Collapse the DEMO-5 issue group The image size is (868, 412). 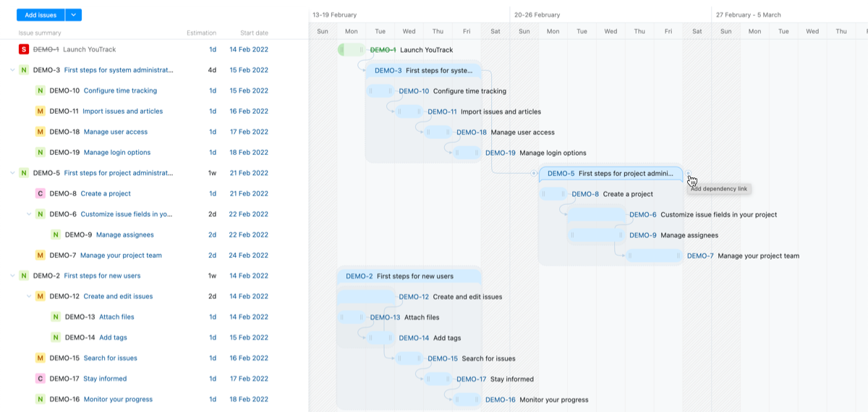[x=12, y=173]
